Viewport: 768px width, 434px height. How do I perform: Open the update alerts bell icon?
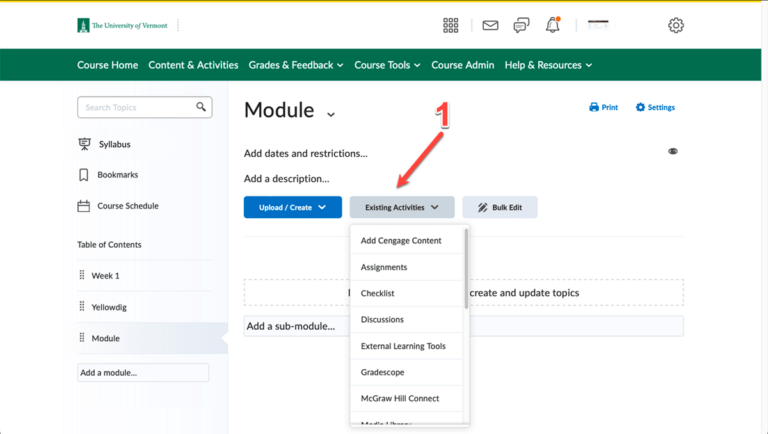point(552,25)
